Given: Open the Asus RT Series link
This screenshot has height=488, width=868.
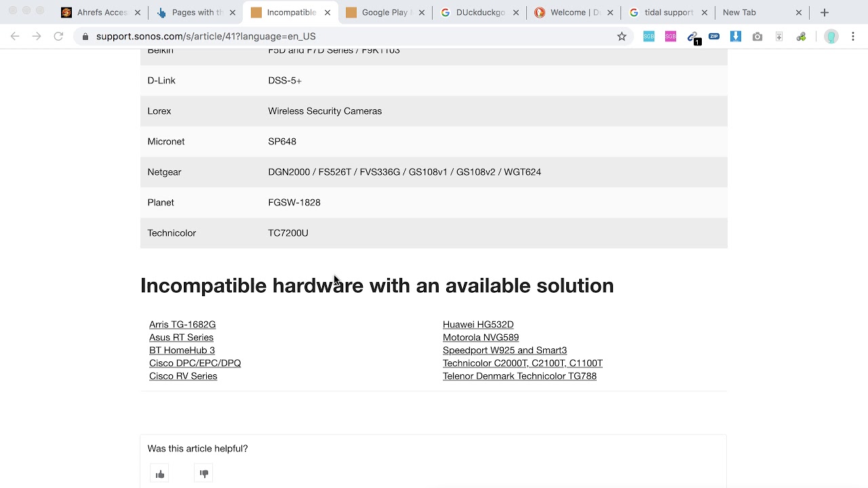Looking at the screenshot, I should (181, 338).
